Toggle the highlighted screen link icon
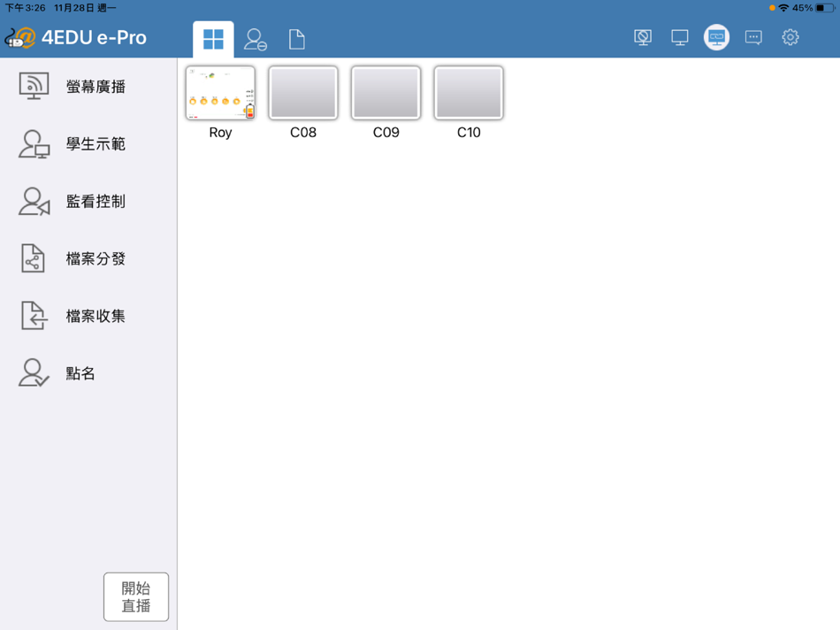Viewport: 840px width, 630px height. (716, 37)
